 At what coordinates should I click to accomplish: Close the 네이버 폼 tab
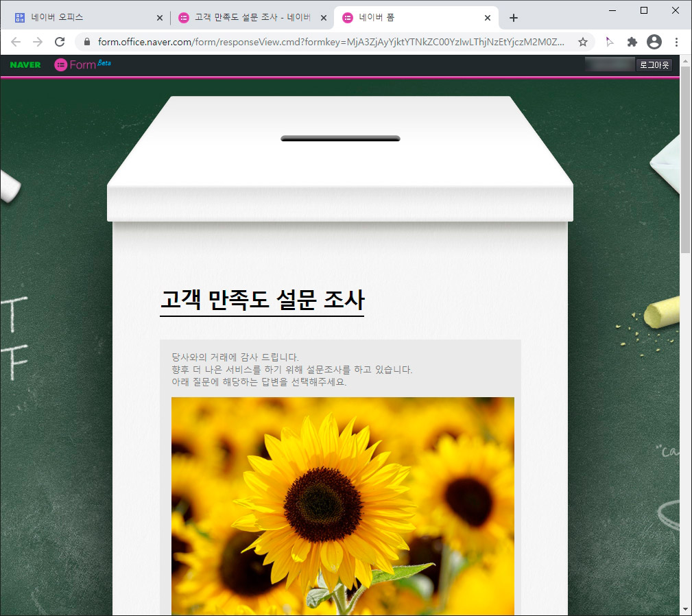click(488, 16)
